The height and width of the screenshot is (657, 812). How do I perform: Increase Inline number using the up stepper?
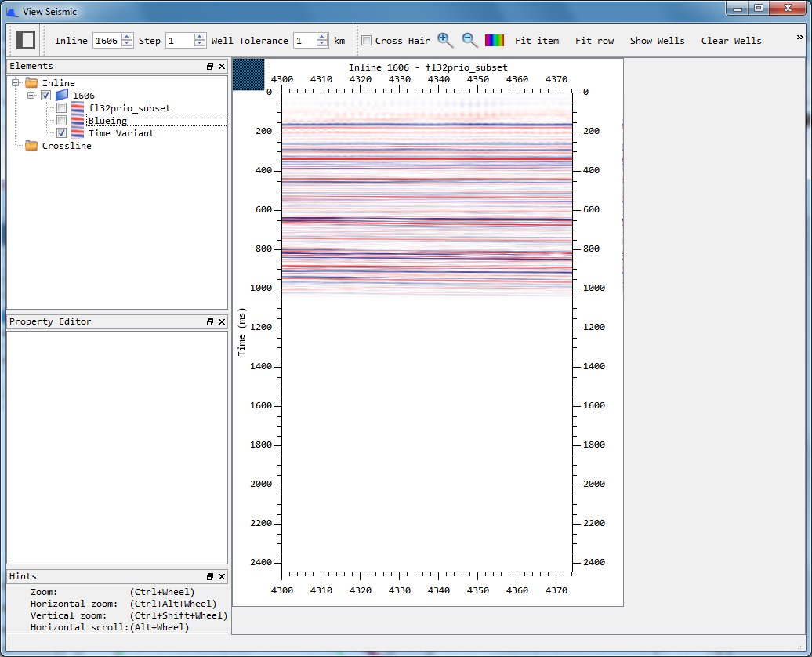(x=126, y=36)
